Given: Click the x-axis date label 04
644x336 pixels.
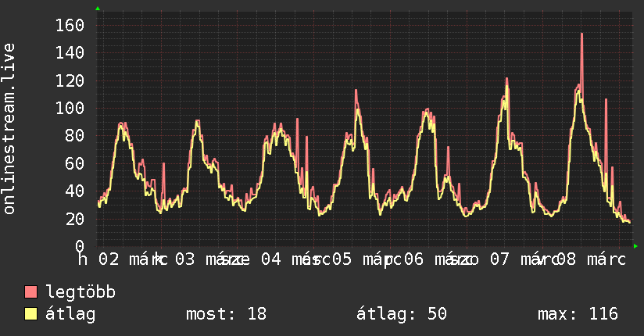Looking at the screenshot, I should 271,259.
